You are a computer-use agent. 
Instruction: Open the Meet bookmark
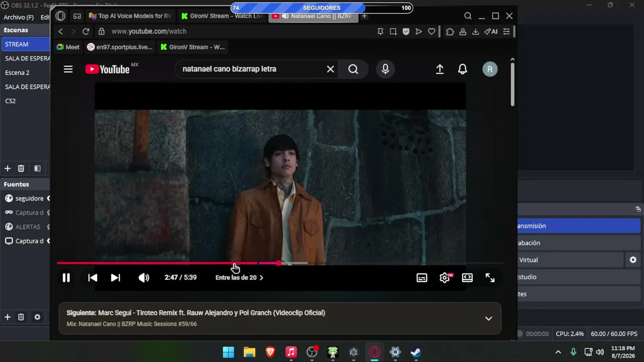tap(68, 47)
